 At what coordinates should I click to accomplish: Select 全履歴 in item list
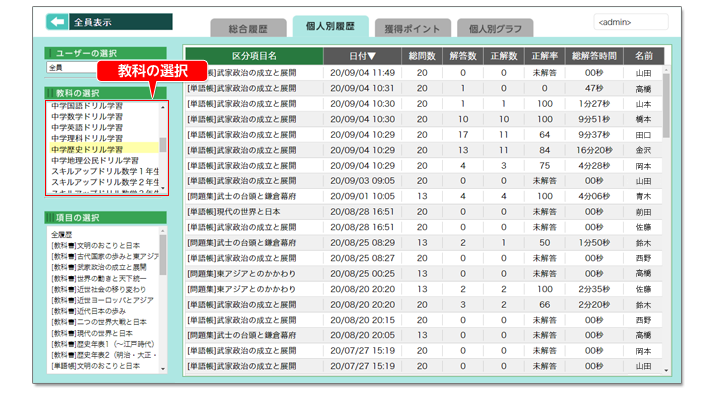(62, 234)
